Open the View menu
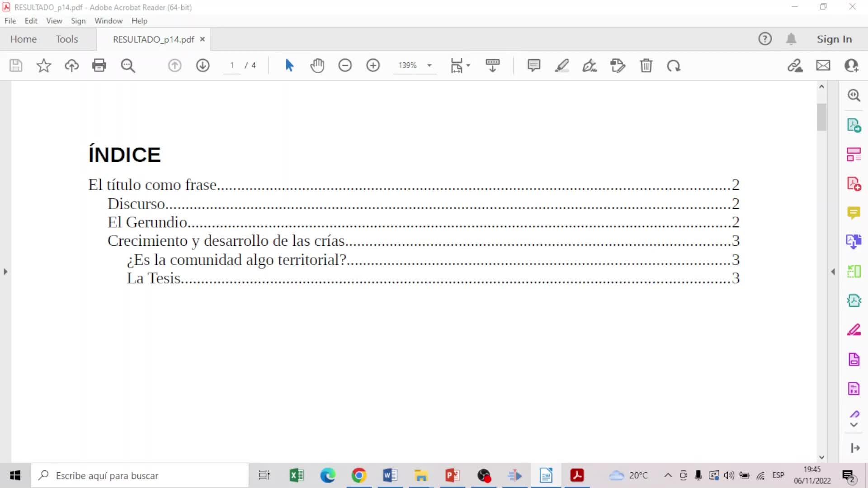This screenshot has height=488, width=868. point(54,21)
